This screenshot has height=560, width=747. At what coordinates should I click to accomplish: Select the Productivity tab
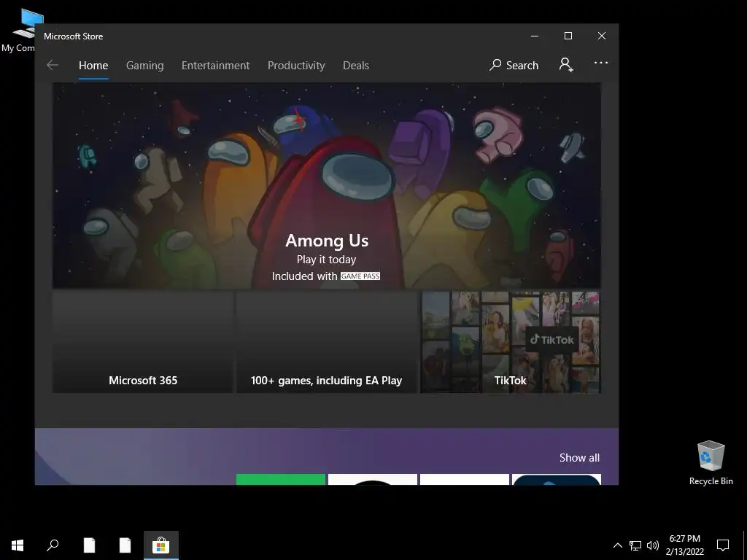(296, 65)
